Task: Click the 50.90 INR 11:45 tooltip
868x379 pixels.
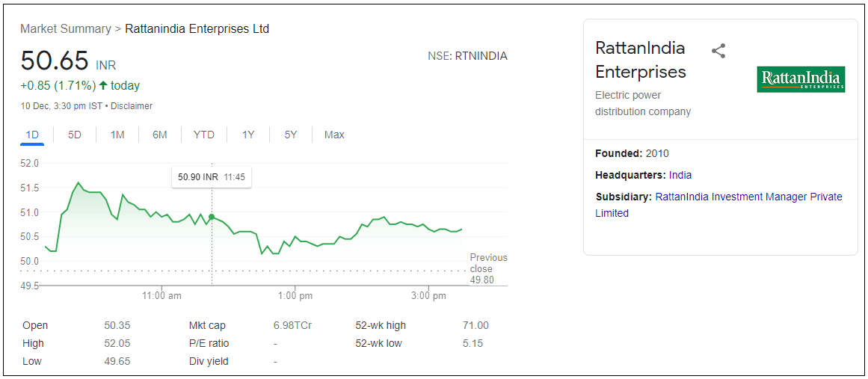Action: tap(212, 177)
